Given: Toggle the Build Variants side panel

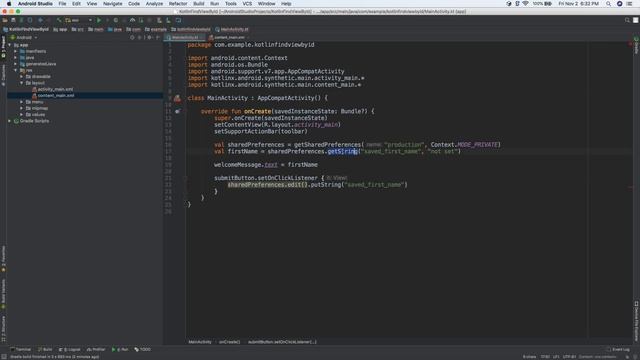Looking at the screenshot, I should (3, 294).
